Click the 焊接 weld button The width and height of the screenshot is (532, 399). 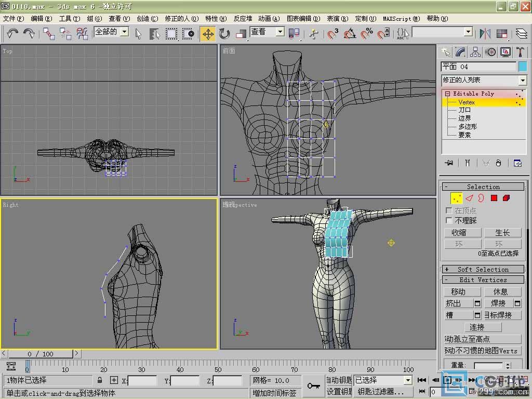click(498, 303)
